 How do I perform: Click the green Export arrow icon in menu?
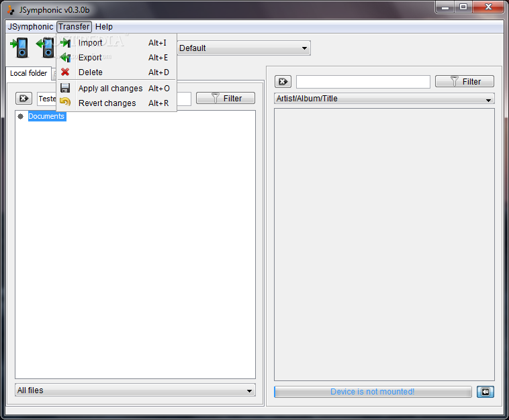[x=65, y=58]
